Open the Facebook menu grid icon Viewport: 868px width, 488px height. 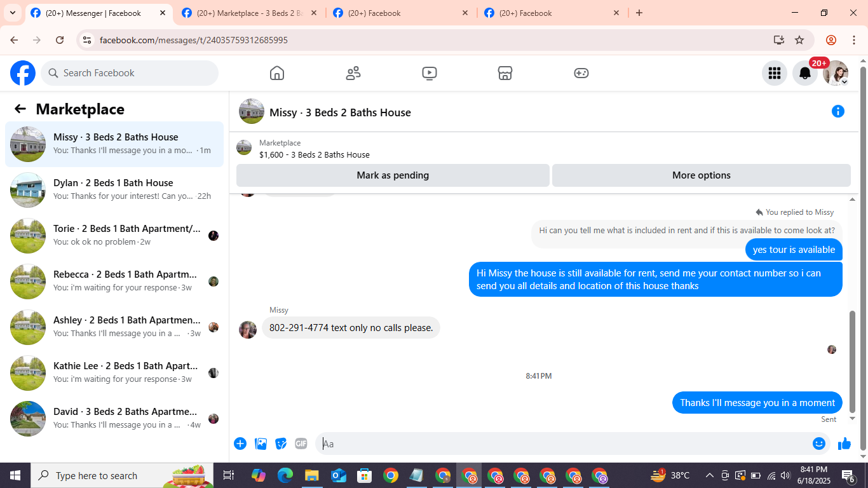point(775,73)
